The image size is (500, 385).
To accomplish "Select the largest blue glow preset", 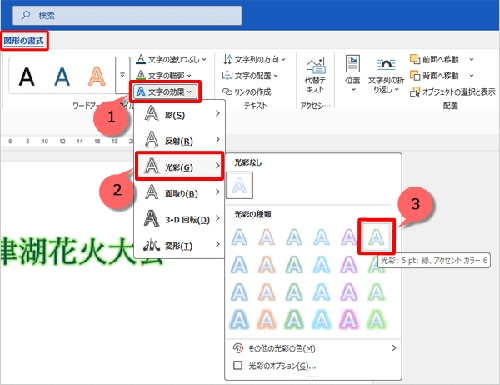I will pyautogui.click(x=239, y=320).
